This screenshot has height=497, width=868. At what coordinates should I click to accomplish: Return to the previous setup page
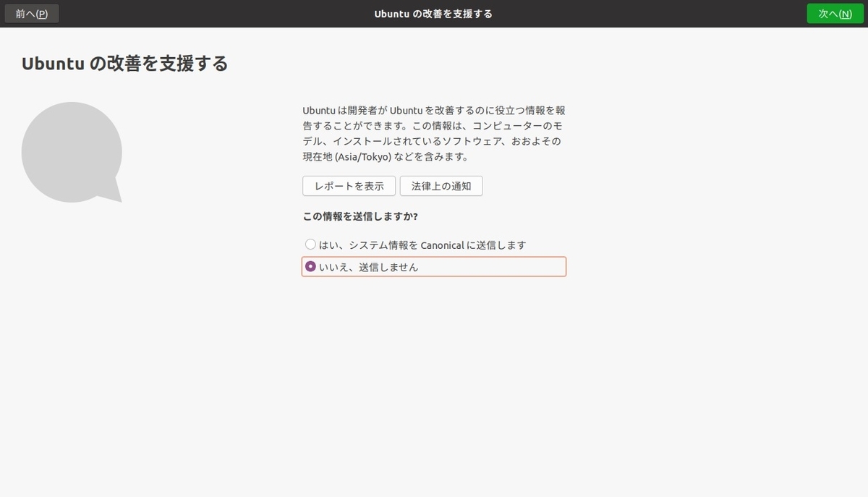[x=31, y=13]
